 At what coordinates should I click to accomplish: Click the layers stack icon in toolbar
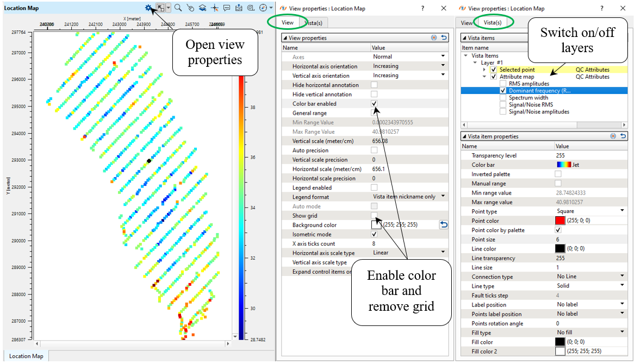[x=202, y=8]
